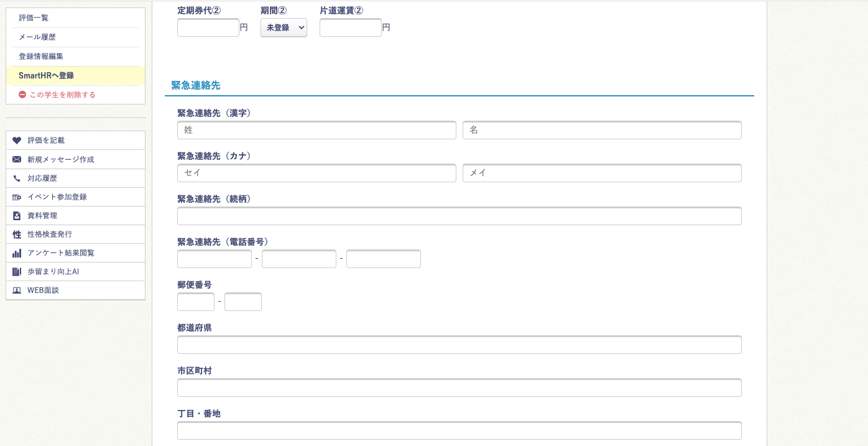Click the メイ kana name field
Screen dimensions: 868x446
(601, 173)
